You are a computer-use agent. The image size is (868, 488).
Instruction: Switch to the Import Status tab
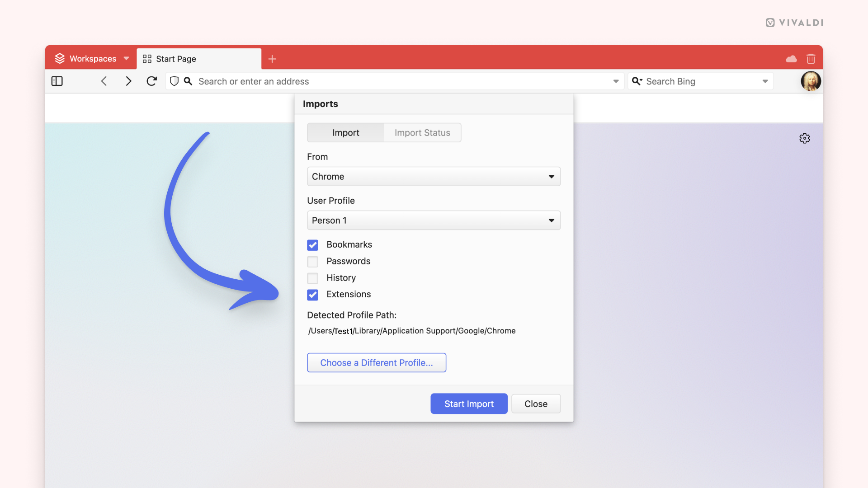coord(422,132)
